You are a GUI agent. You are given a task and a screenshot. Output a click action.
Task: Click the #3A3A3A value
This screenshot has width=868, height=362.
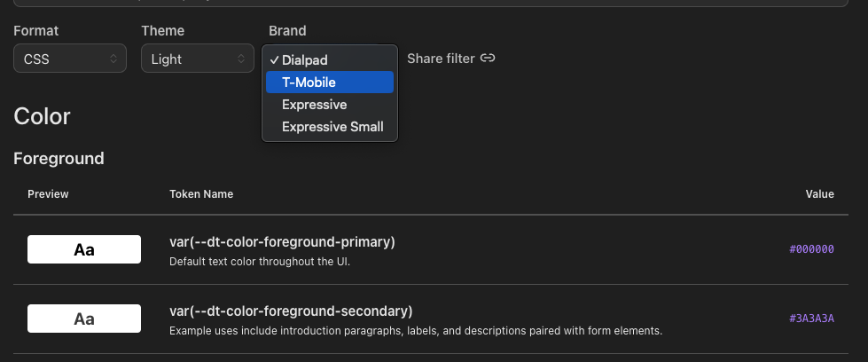pos(811,319)
